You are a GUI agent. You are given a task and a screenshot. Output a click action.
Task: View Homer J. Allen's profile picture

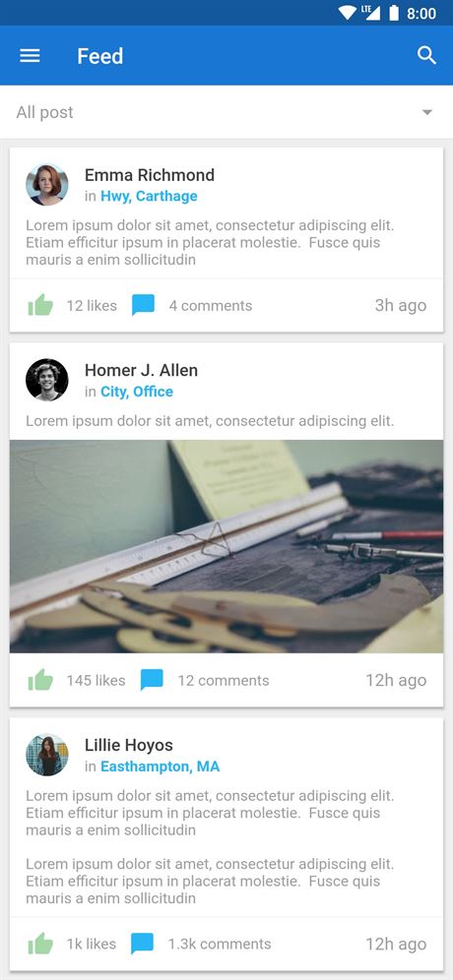pyautogui.click(x=47, y=380)
